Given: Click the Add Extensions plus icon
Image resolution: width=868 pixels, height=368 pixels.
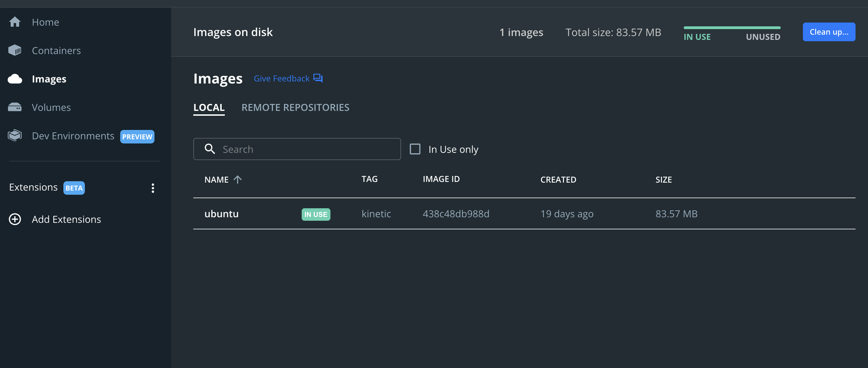Looking at the screenshot, I should tap(15, 219).
